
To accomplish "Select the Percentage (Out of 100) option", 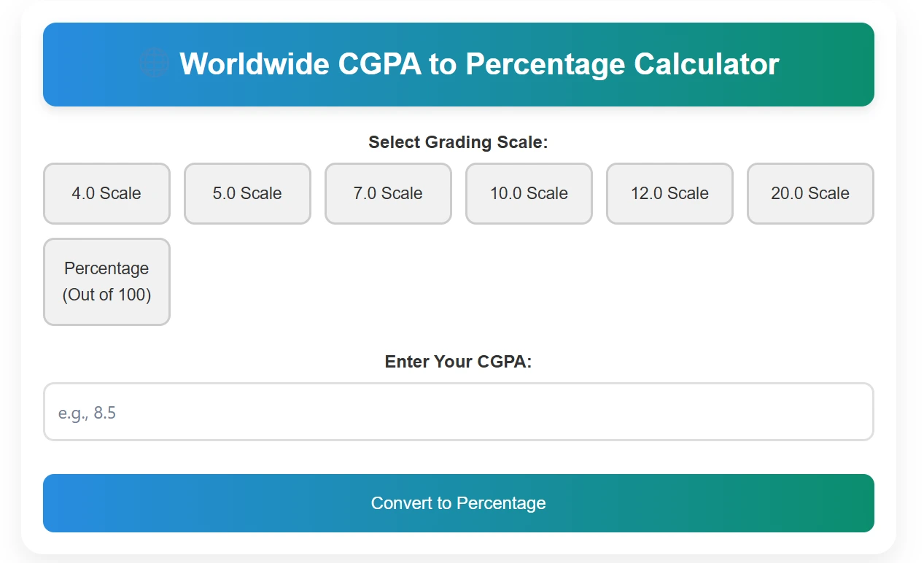I will 106,281.
